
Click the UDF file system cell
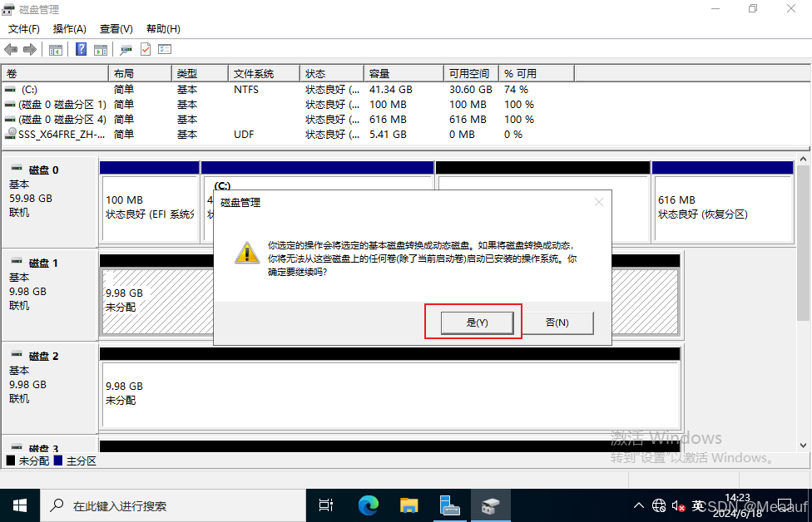coord(244,135)
